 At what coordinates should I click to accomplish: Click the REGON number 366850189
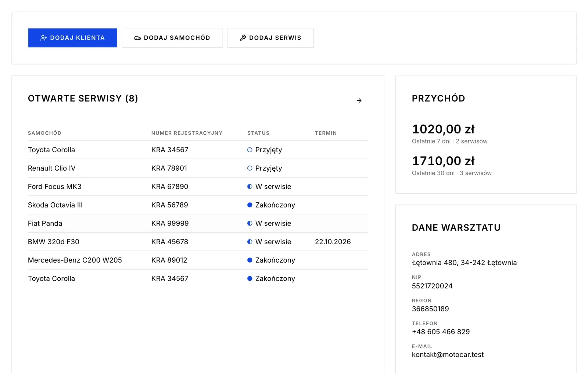pos(430,309)
